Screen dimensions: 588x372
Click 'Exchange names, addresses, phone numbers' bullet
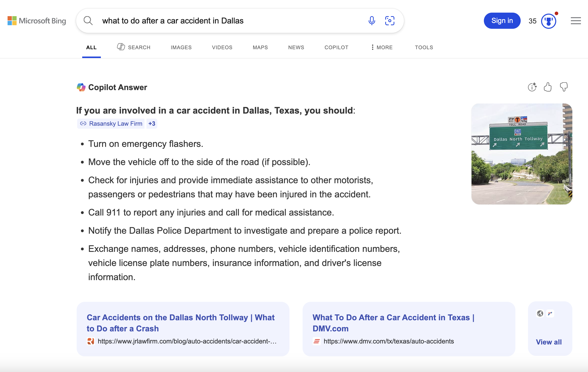pyautogui.click(x=244, y=263)
